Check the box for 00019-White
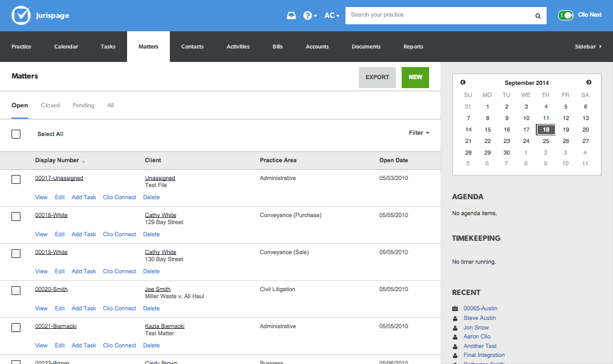The image size is (613, 364). (x=16, y=254)
